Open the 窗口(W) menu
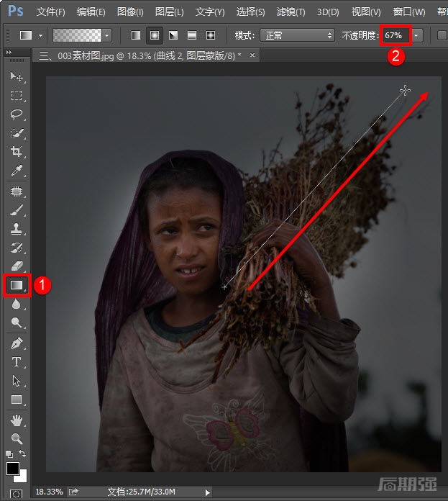Image resolution: width=448 pixels, height=501 pixels. pyautogui.click(x=409, y=12)
